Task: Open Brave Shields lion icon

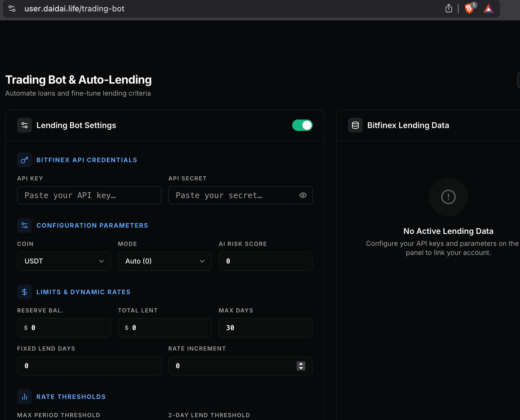Action: click(x=469, y=9)
